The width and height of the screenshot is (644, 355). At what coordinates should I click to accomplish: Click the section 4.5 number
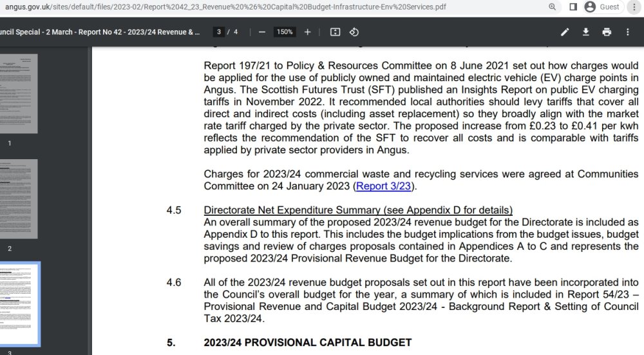coord(174,211)
